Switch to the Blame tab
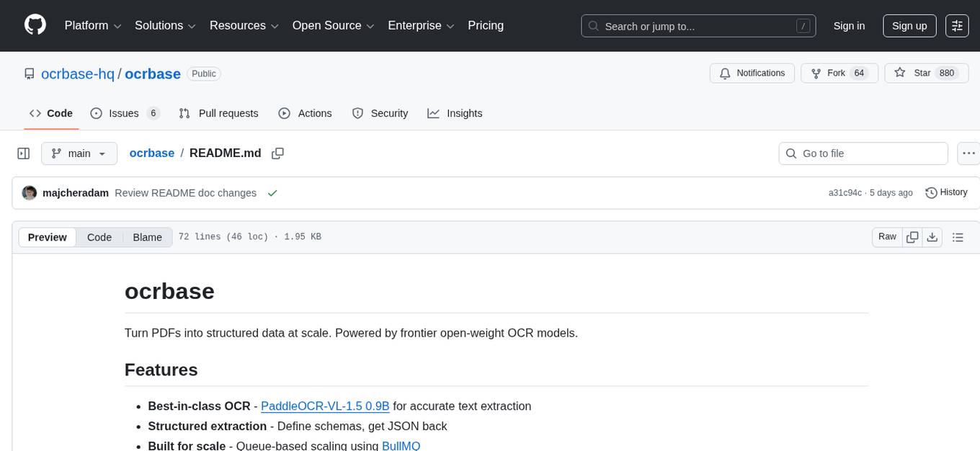Viewport: 980px width, 451px height. (x=147, y=237)
